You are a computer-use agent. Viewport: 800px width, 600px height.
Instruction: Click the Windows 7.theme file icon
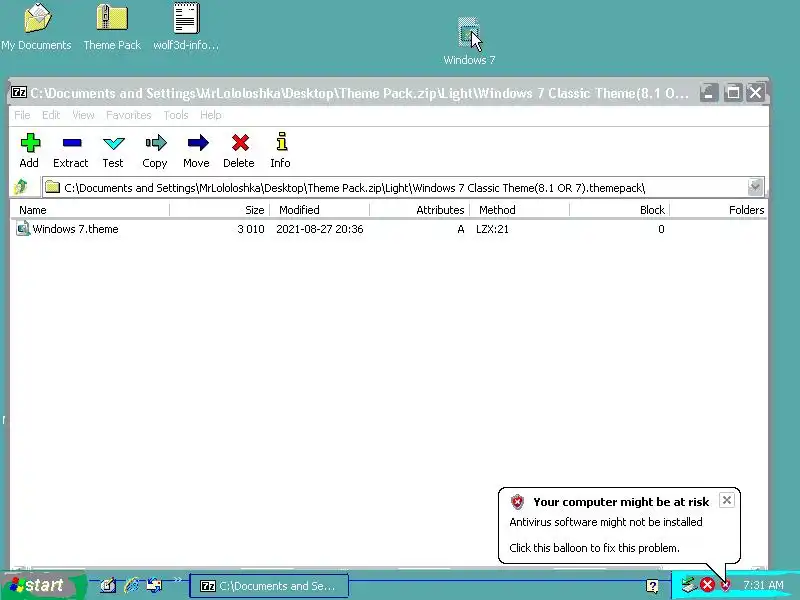tap(23, 229)
